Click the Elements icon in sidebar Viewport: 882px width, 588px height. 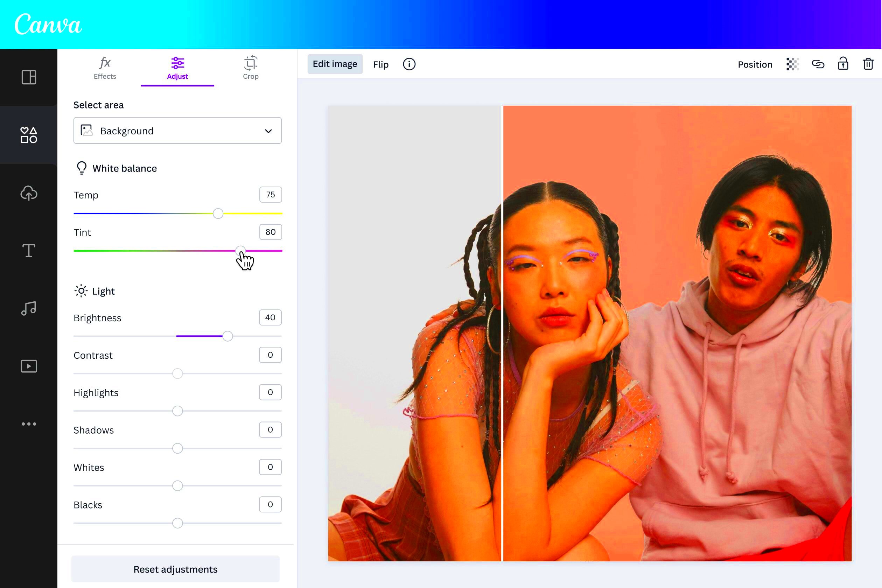pos(29,134)
